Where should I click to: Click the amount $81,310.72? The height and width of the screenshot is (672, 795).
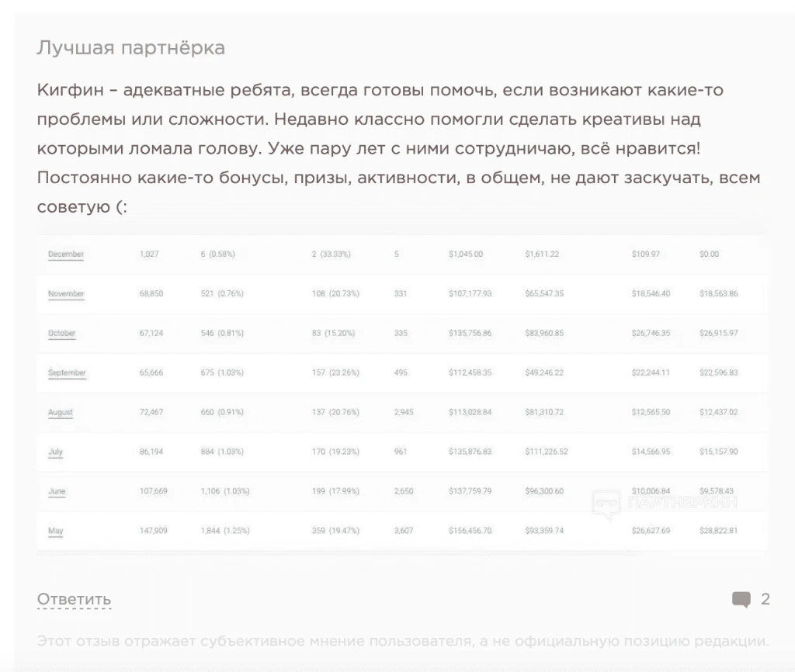(x=544, y=412)
